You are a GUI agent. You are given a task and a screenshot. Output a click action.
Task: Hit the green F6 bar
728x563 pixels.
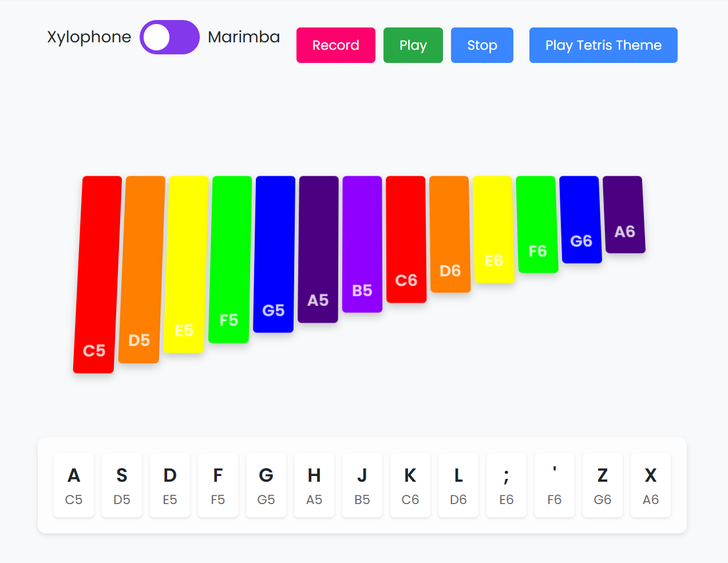[x=537, y=224]
